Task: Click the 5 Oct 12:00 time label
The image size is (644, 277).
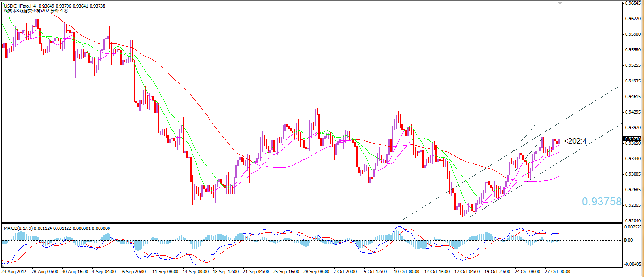Action: click(376, 272)
